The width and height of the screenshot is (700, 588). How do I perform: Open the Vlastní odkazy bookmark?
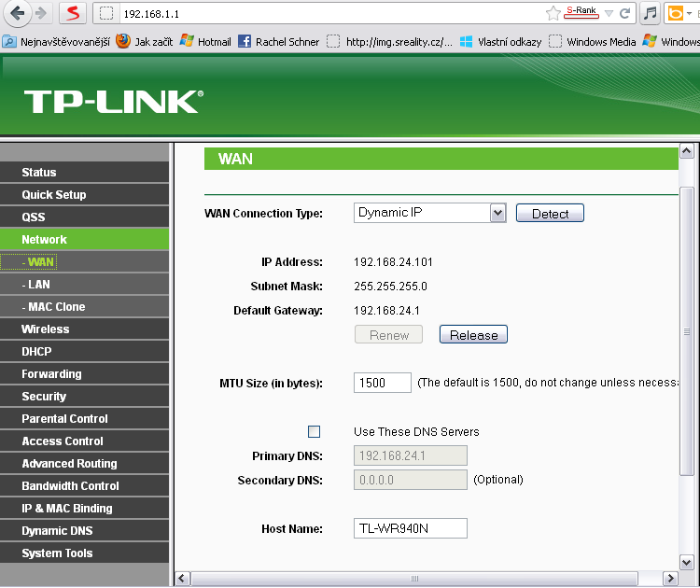pyautogui.click(x=500, y=42)
